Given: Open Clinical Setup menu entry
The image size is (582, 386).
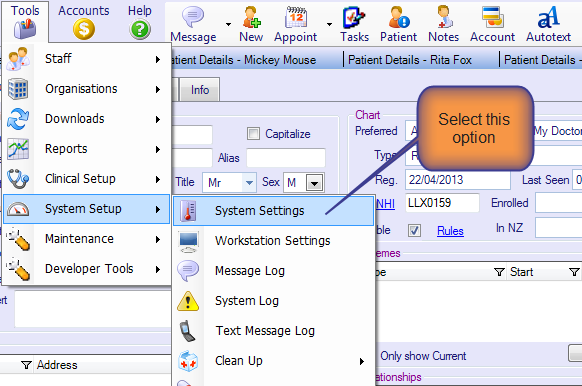Looking at the screenshot, I should [x=86, y=179].
